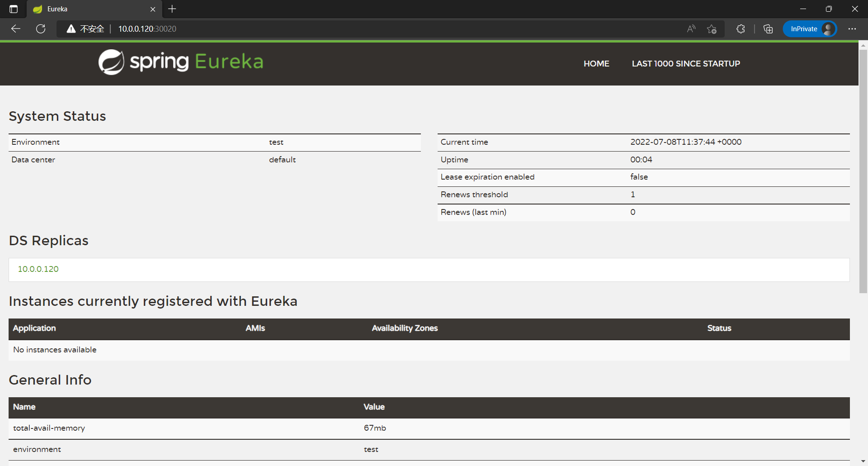The image size is (868, 466).
Task: Click the Application column header
Action: coord(34,328)
